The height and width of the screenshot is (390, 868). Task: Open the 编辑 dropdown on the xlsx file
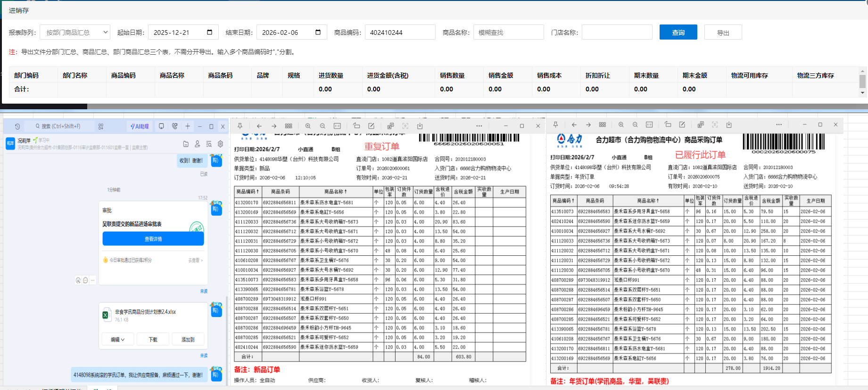pos(117,339)
